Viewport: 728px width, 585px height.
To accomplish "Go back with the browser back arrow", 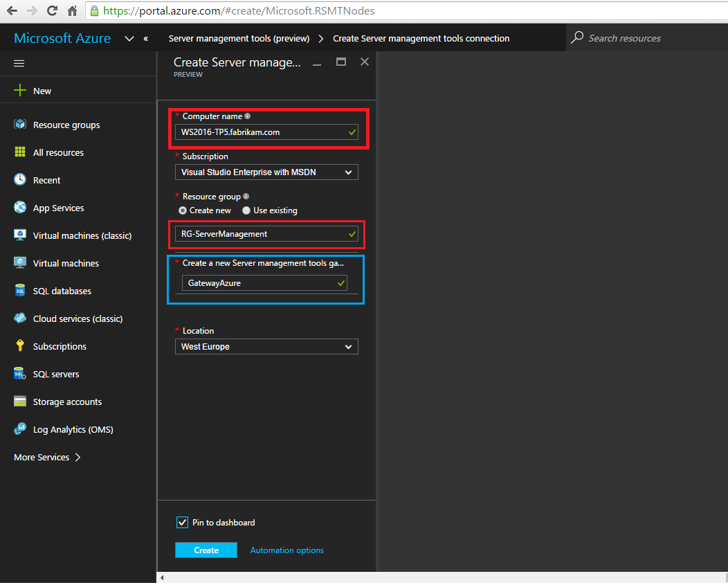I will (x=12, y=10).
